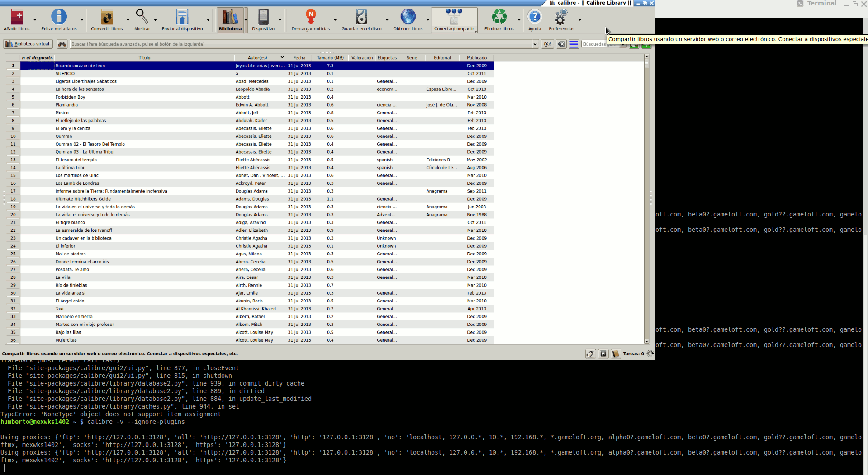Click the Biblioteca virtual button
The width and height of the screenshot is (868, 475).
(x=28, y=44)
